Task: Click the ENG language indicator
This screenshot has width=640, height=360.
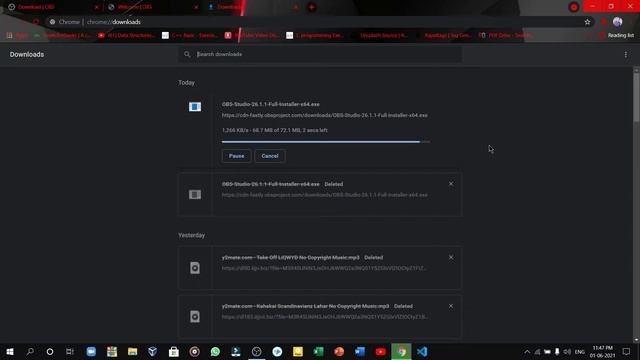Action: click(x=580, y=351)
